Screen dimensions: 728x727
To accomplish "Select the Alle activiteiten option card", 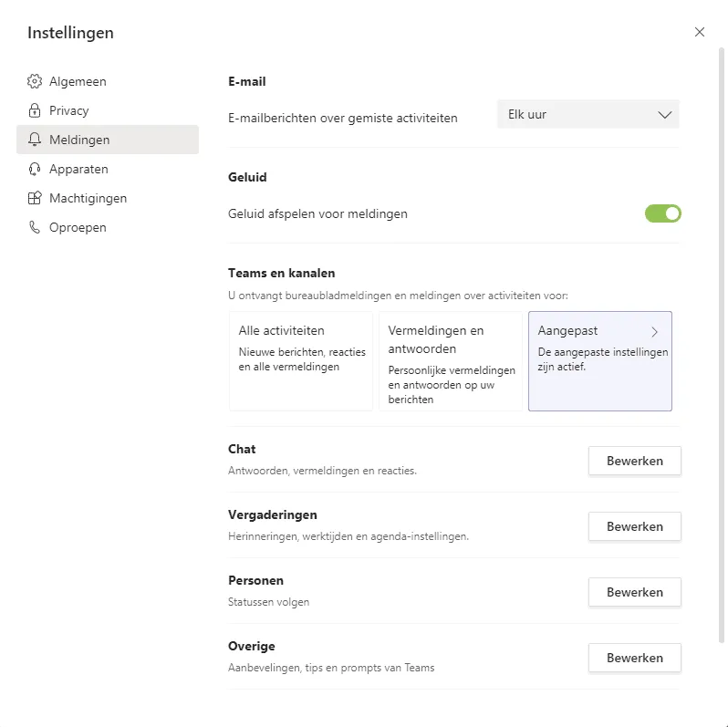I will [x=301, y=361].
